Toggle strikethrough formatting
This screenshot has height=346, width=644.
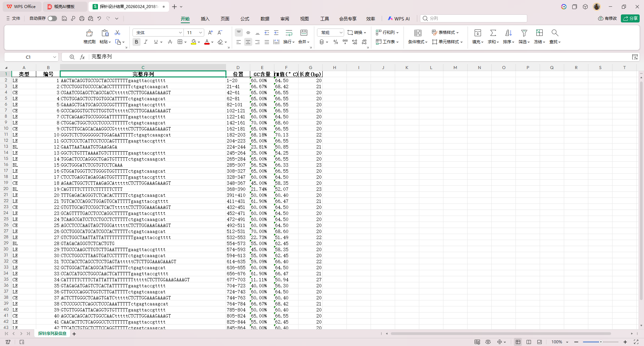[170, 42]
